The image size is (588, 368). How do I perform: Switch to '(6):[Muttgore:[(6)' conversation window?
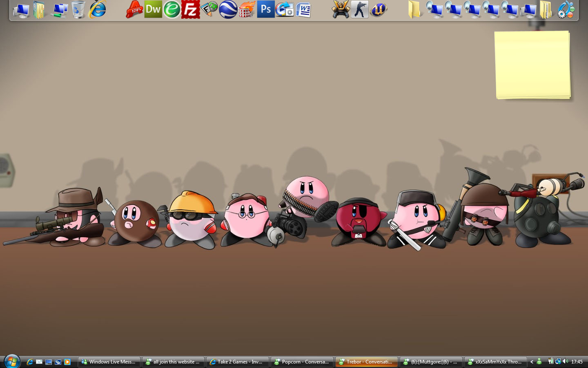[x=431, y=362]
